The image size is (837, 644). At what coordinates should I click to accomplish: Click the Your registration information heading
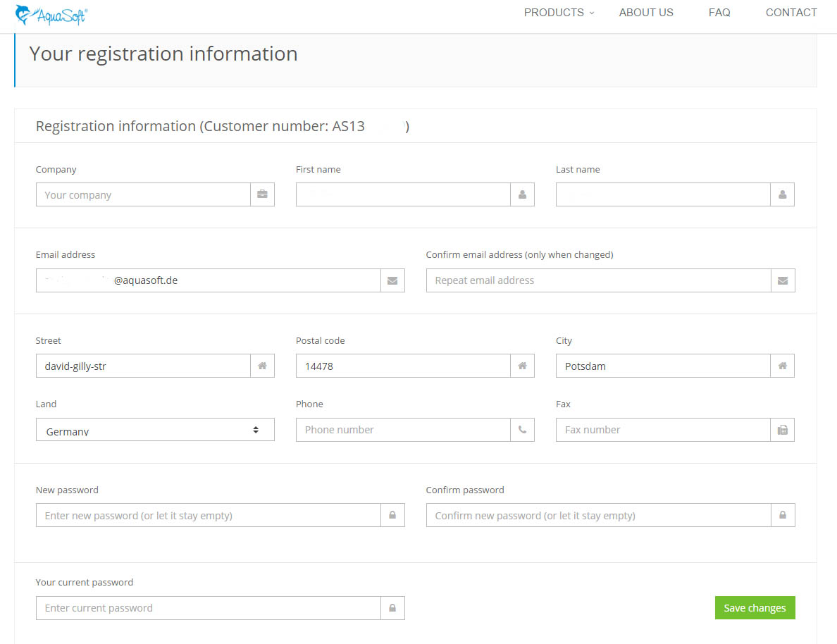point(163,54)
